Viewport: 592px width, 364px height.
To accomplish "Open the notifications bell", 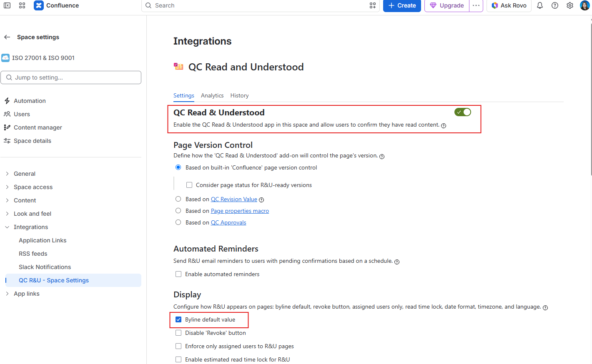I will click(x=540, y=5).
